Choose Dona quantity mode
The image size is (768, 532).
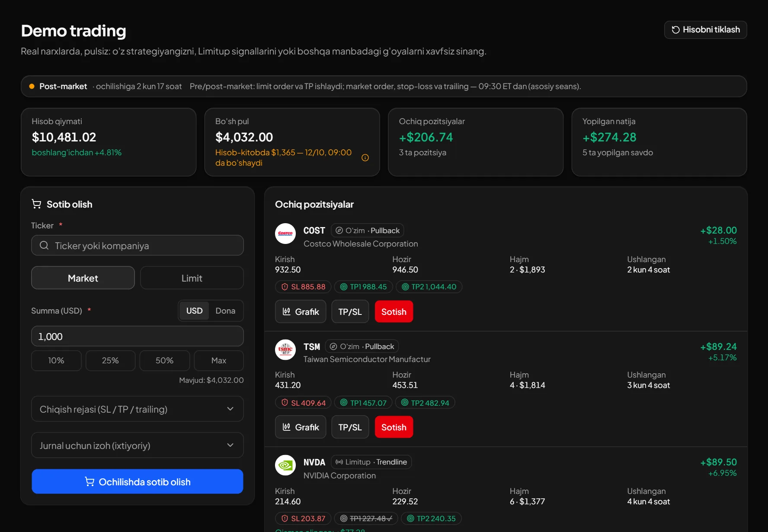[225, 311]
